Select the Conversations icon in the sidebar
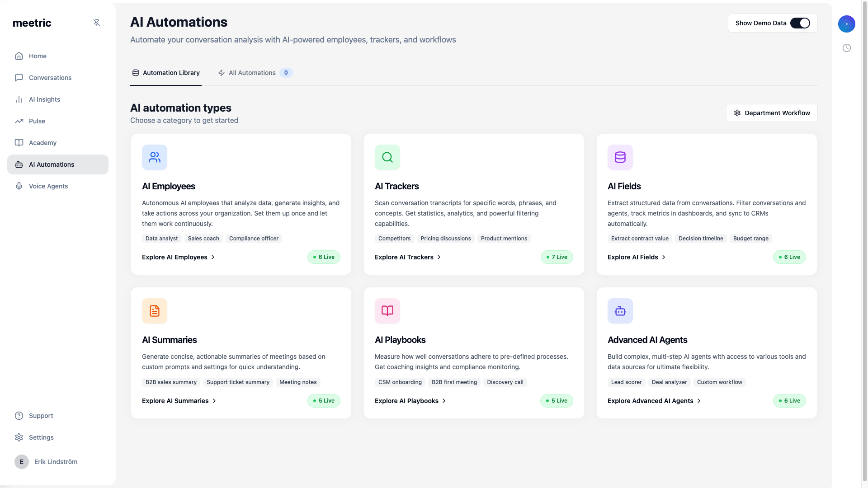The width and height of the screenshot is (868, 488). coord(19,78)
